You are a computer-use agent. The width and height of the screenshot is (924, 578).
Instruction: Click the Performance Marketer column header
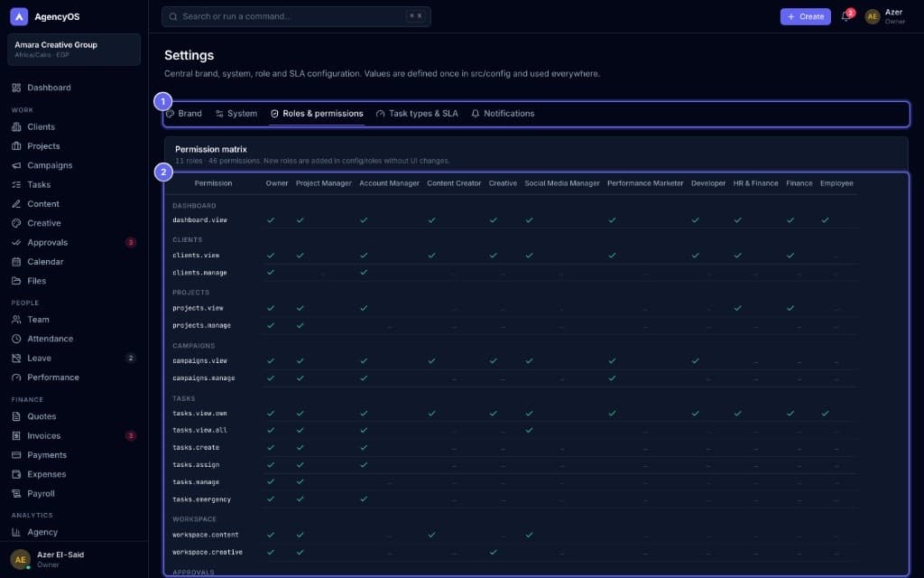point(645,183)
